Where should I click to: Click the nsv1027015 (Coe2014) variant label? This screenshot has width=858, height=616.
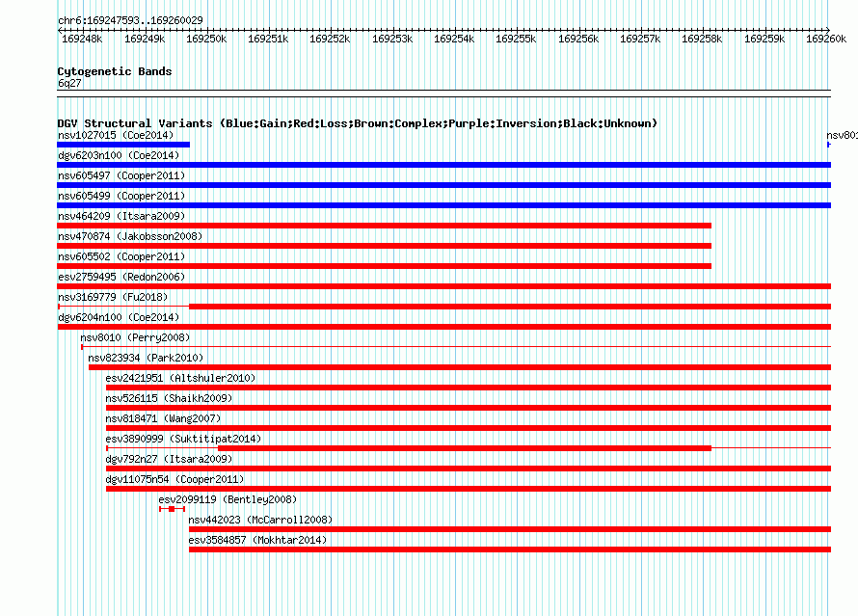pyautogui.click(x=116, y=135)
